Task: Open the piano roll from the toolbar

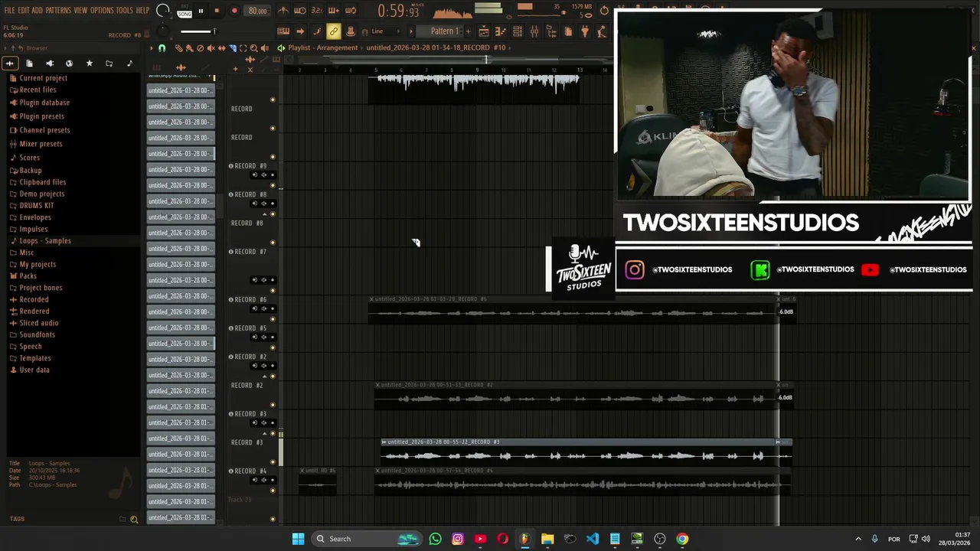Action: (501, 31)
